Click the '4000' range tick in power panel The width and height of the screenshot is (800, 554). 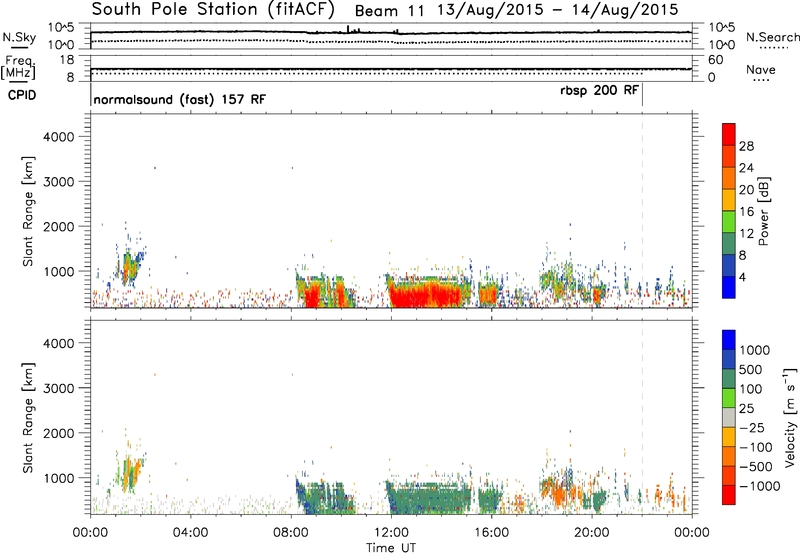(58, 137)
